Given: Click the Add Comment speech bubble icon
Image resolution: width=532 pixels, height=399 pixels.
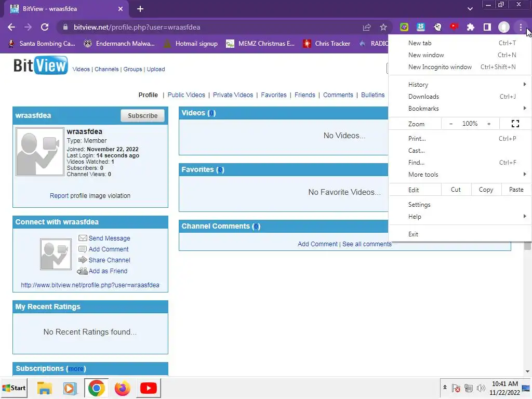Looking at the screenshot, I should [83, 249].
